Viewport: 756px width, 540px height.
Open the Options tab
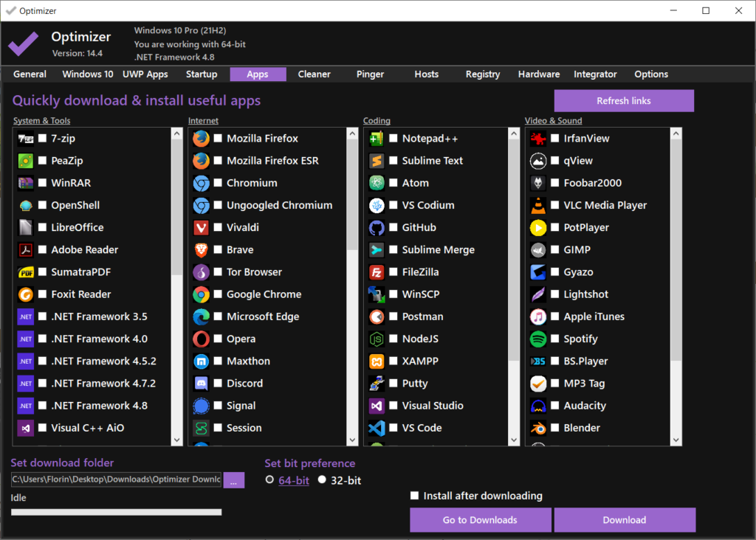tap(651, 75)
